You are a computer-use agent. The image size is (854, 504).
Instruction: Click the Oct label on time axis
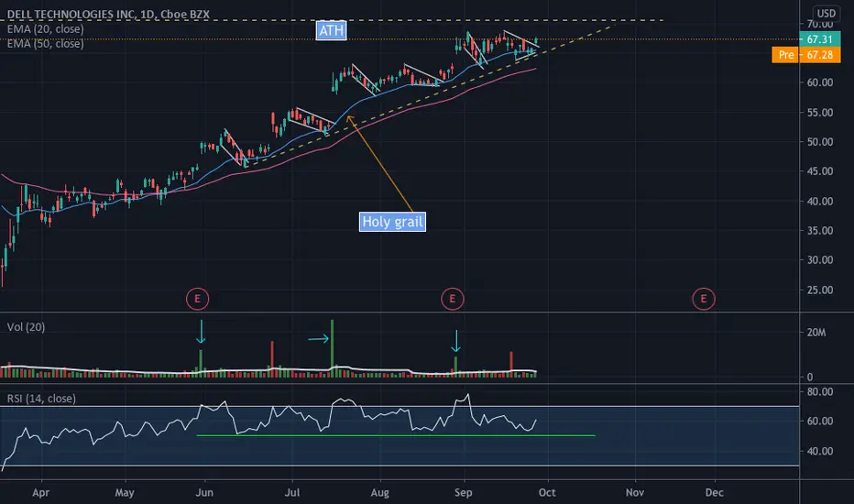point(547,493)
